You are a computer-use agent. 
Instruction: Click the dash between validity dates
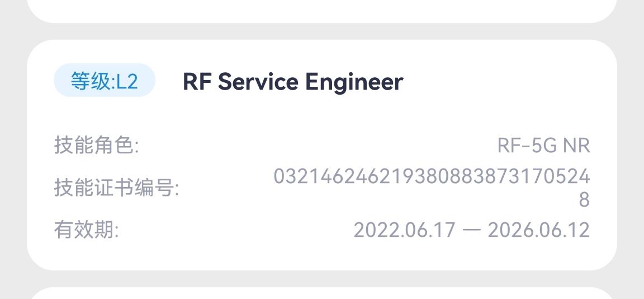472,230
